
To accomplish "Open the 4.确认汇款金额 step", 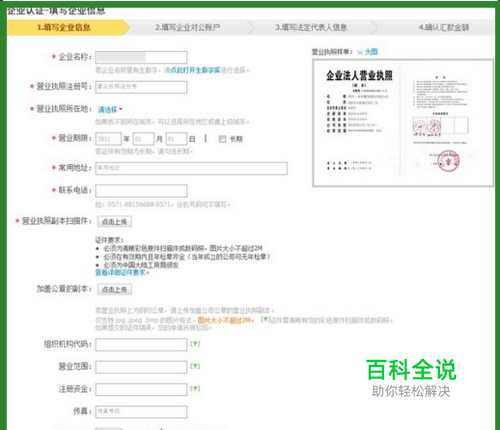I will coord(444,27).
